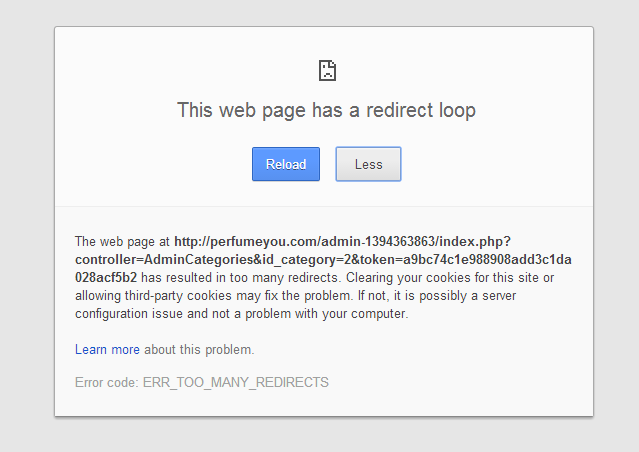Click the sad page error icon
The image size is (639, 452).
(327, 71)
